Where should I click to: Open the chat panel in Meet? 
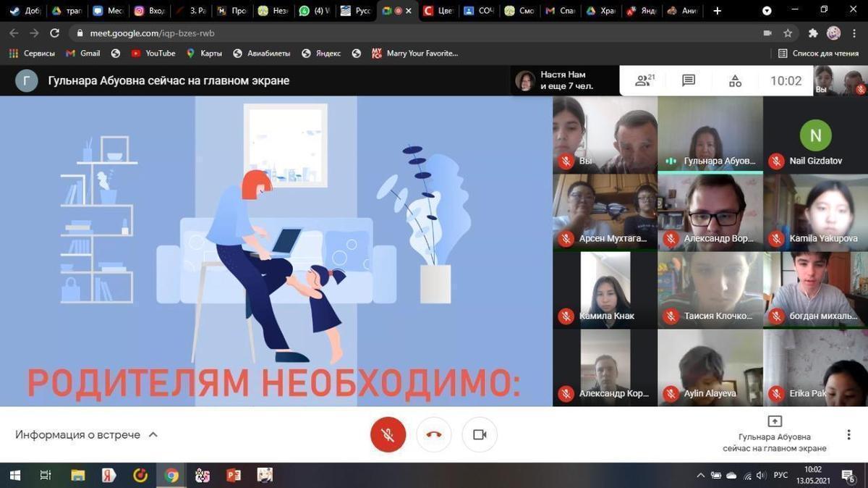pyautogui.click(x=688, y=81)
